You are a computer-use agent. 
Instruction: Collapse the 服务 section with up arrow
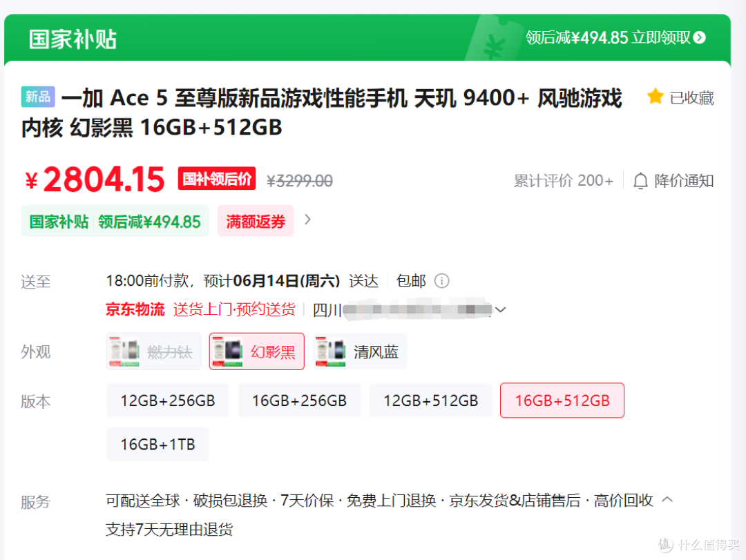(x=667, y=499)
